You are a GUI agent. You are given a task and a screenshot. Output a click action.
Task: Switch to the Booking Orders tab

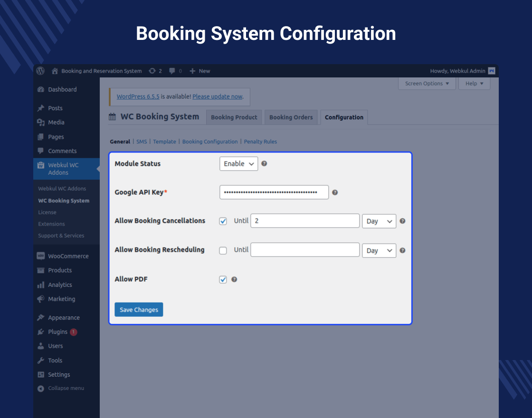[x=291, y=117]
